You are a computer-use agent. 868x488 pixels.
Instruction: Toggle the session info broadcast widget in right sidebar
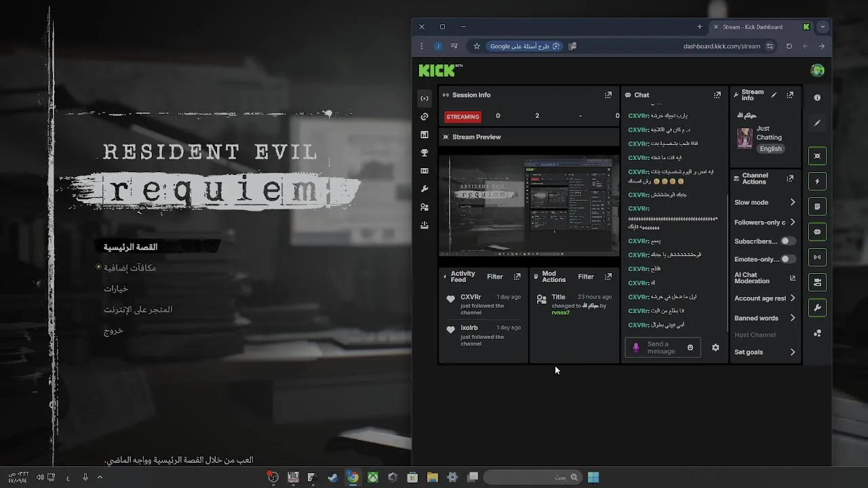(817, 257)
